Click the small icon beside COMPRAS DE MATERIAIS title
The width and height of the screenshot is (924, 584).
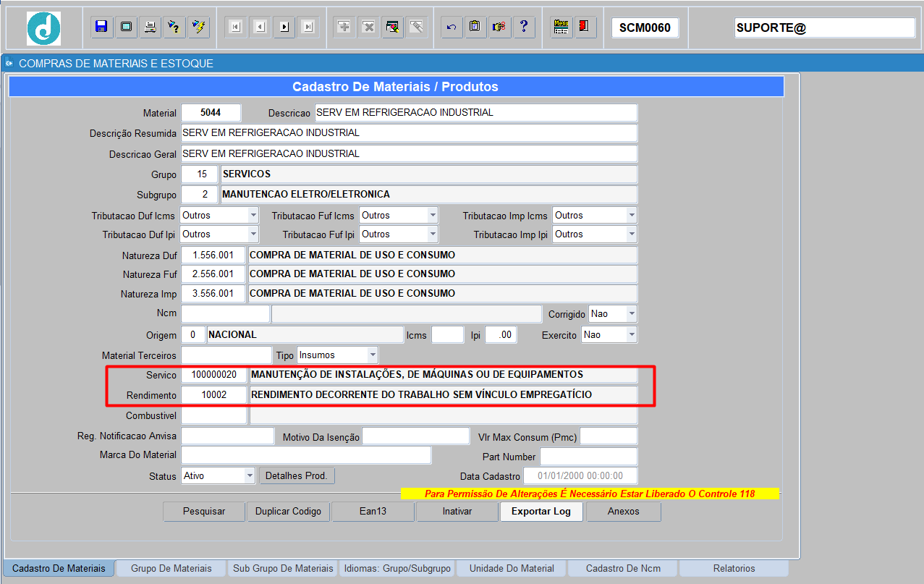[9, 64]
